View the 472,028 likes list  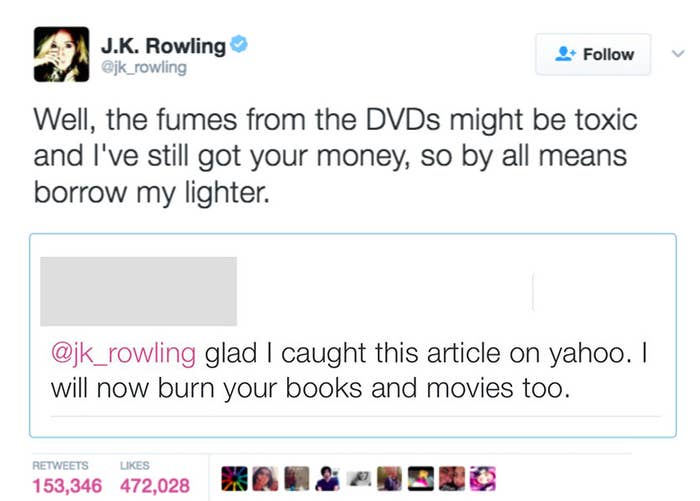click(x=155, y=486)
